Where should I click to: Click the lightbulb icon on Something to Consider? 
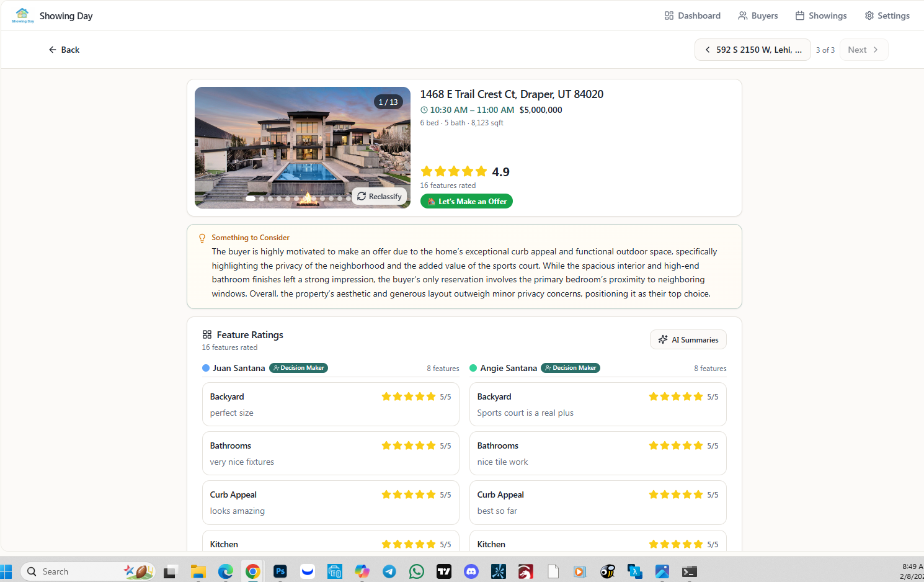tap(202, 238)
